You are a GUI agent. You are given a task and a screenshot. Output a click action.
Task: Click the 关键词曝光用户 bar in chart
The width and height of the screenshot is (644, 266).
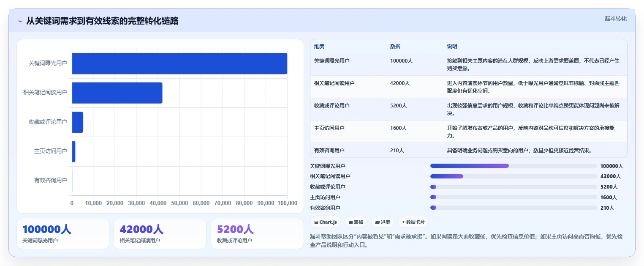(x=179, y=63)
